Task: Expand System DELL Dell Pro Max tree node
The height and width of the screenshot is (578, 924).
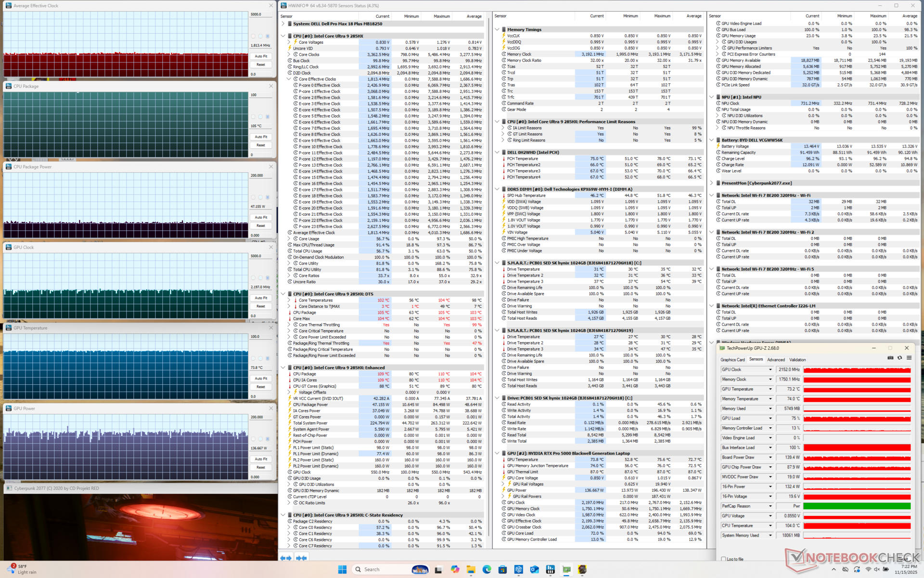Action: (x=283, y=24)
